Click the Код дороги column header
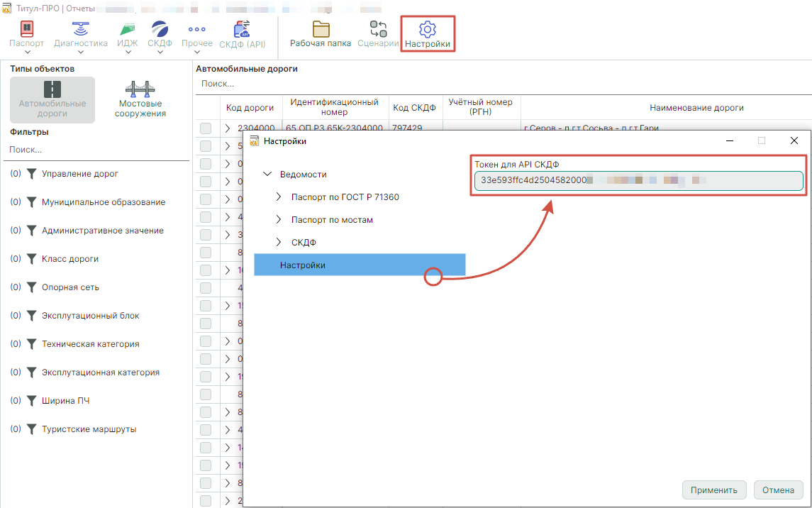The height and width of the screenshot is (508, 812). coord(250,108)
